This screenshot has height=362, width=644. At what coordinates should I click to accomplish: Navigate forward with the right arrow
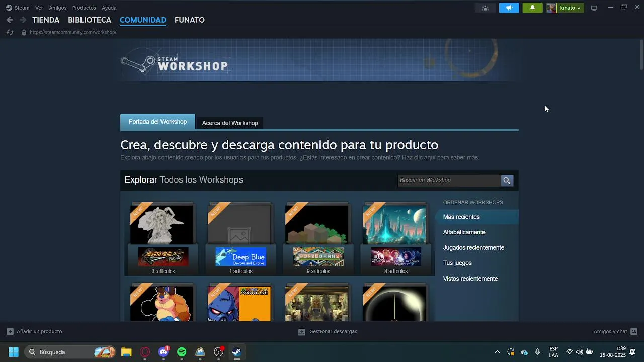[x=23, y=20]
